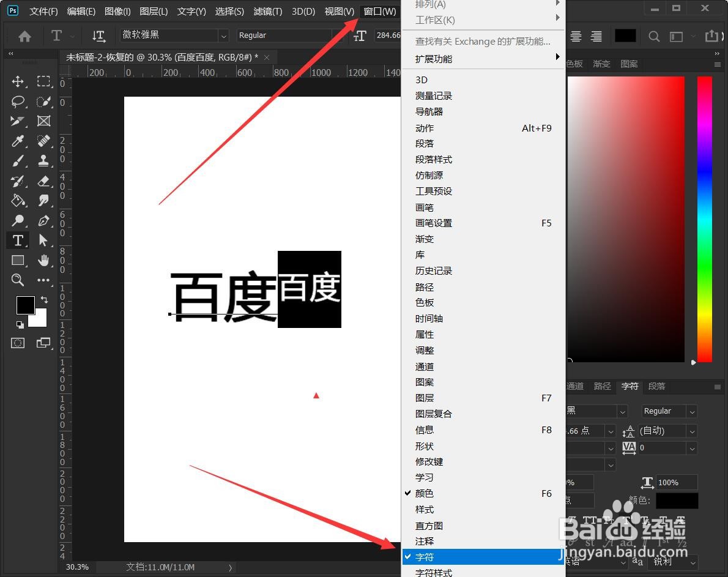Choose 导航器 from Window menu

(483, 111)
